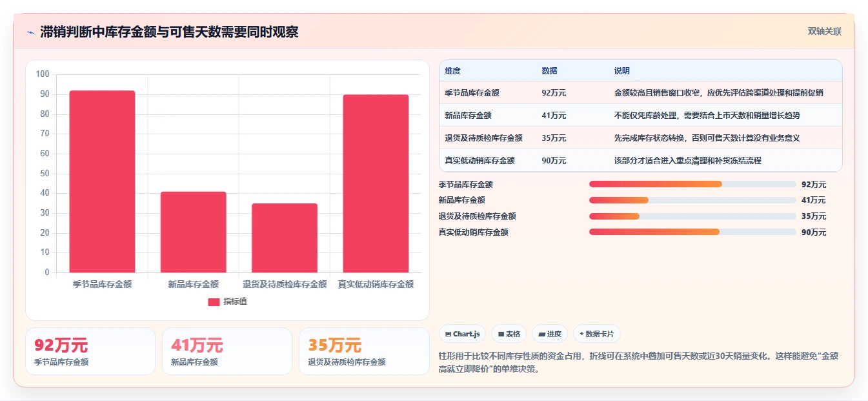Screen dimensions: 868x401
Task: Click the lightning icon beside the title
Action: (31, 32)
